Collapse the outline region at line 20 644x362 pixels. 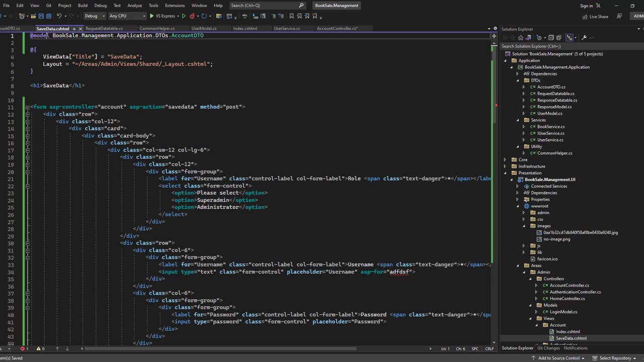click(27, 171)
